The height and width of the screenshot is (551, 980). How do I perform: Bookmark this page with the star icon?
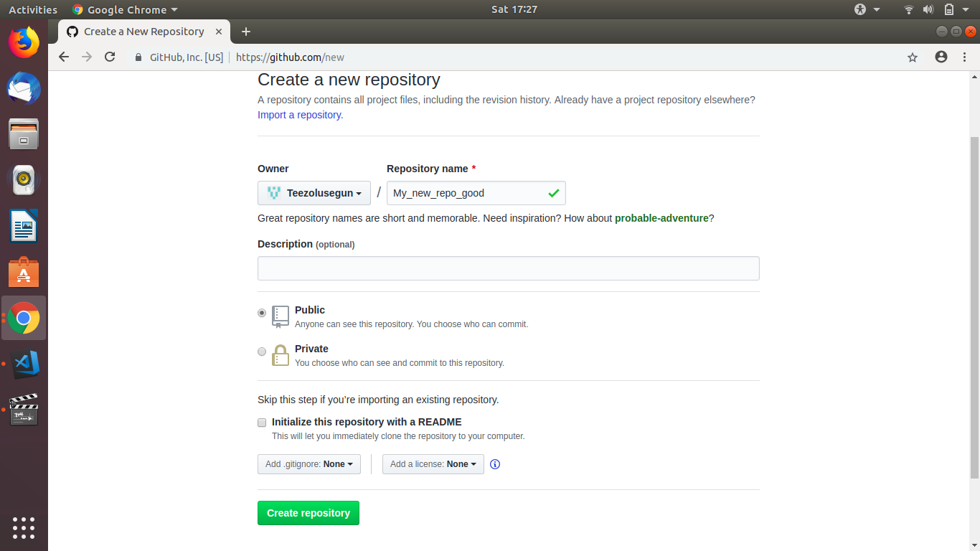[x=912, y=57]
